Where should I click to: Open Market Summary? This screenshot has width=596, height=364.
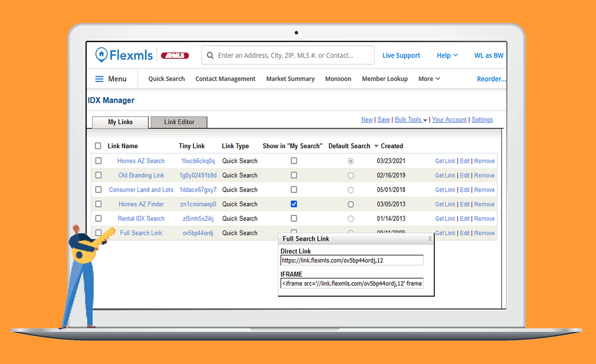click(x=290, y=79)
